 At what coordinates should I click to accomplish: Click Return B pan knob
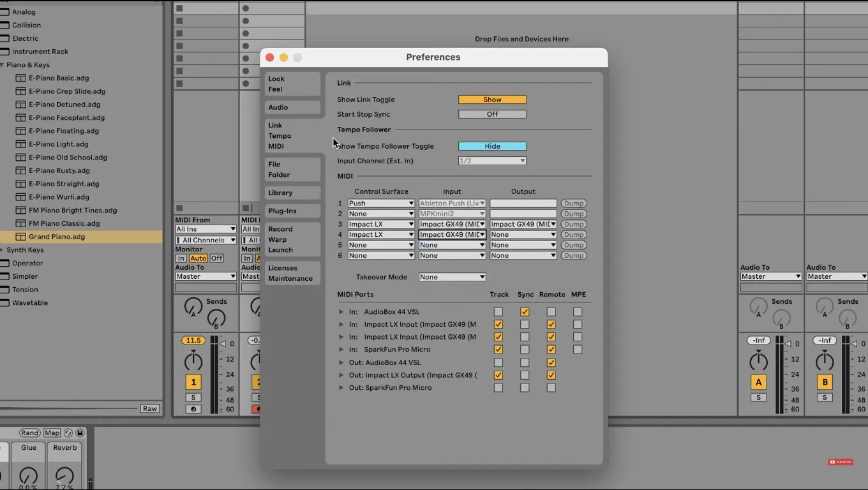click(825, 361)
